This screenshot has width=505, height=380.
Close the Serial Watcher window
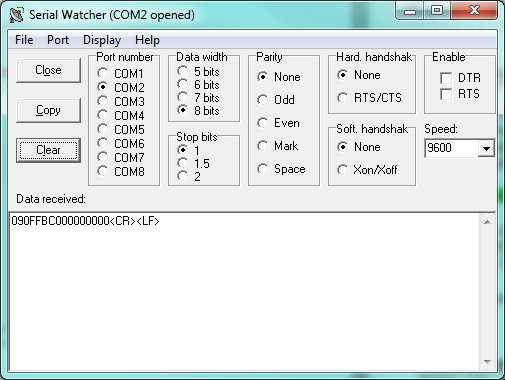(474, 11)
